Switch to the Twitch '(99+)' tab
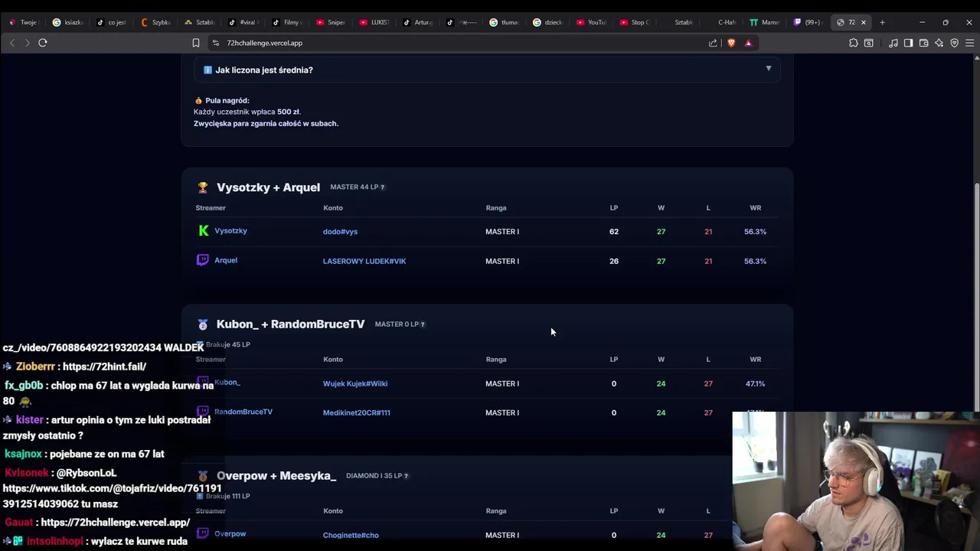This screenshot has height=551, width=980. pos(808,22)
